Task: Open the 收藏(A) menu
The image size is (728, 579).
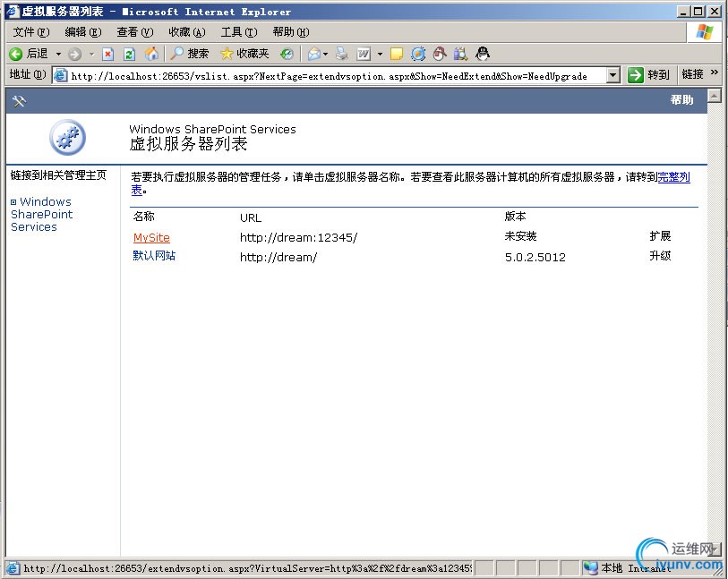Action: coord(186,32)
